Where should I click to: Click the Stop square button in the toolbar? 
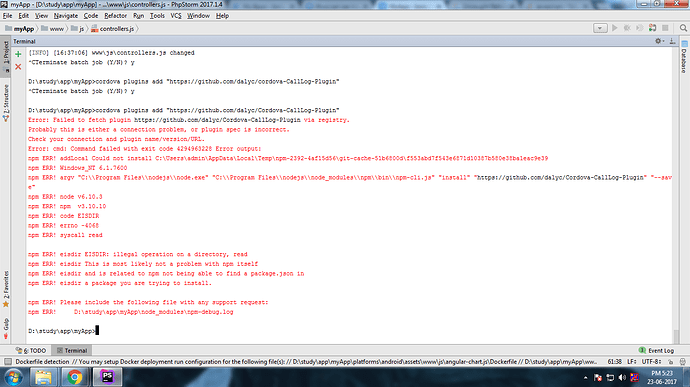pyautogui.click(x=665, y=28)
